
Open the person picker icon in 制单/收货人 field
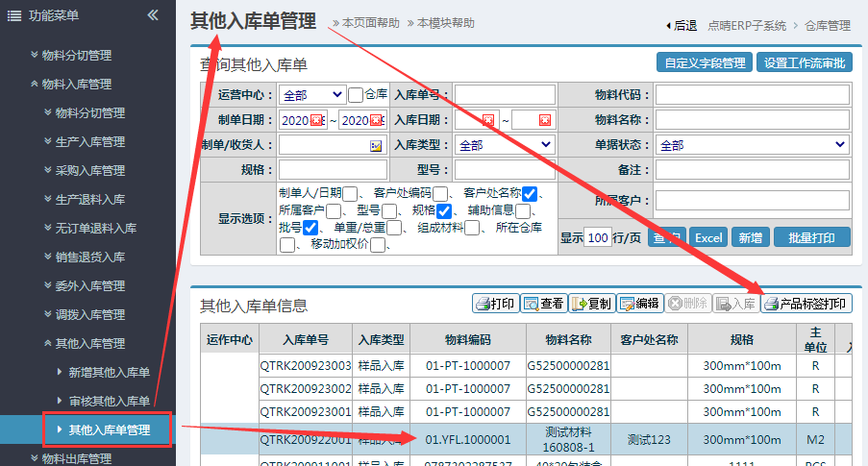[x=376, y=145]
